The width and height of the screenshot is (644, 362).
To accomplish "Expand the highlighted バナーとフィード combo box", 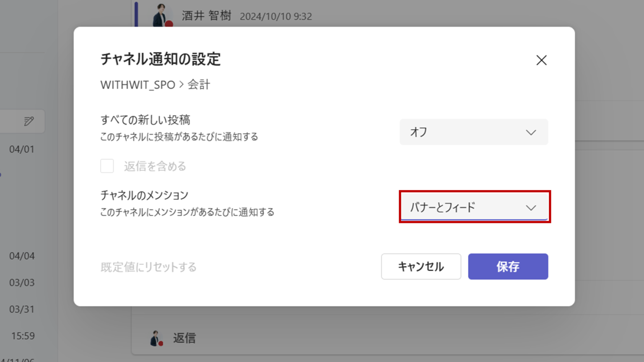I will (474, 207).
